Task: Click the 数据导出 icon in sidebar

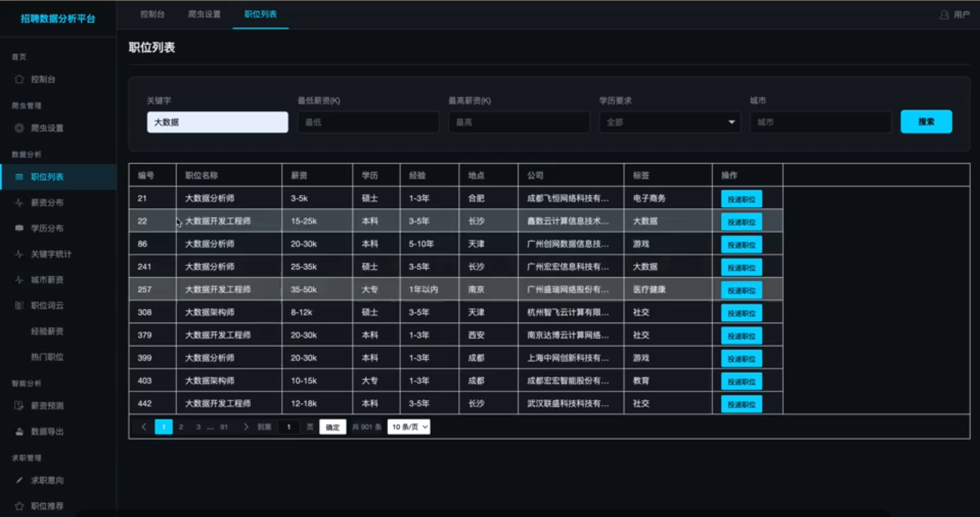Action: coord(19,432)
